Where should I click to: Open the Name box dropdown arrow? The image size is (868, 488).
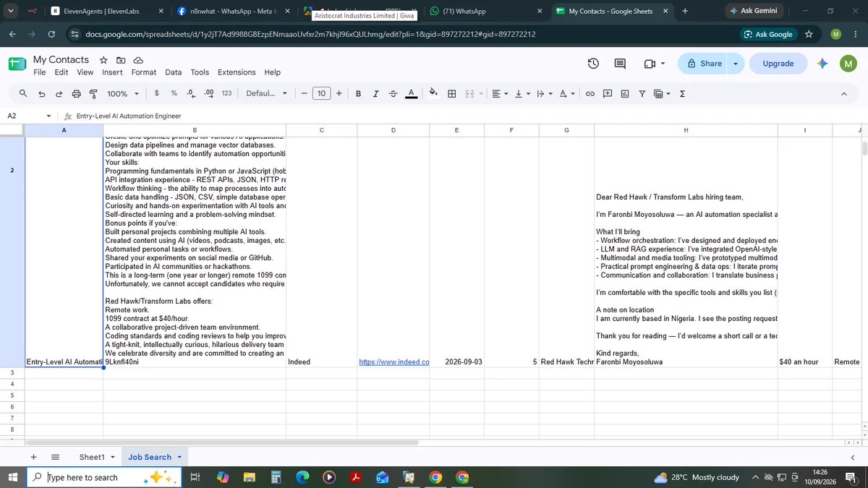click(x=48, y=116)
